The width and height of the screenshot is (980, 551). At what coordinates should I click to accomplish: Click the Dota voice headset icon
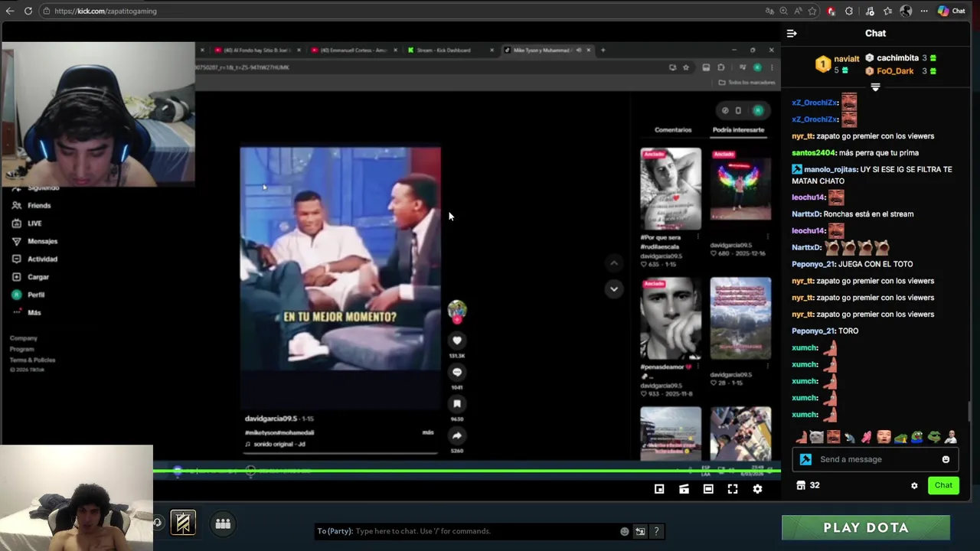pyautogui.click(x=158, y=523)
